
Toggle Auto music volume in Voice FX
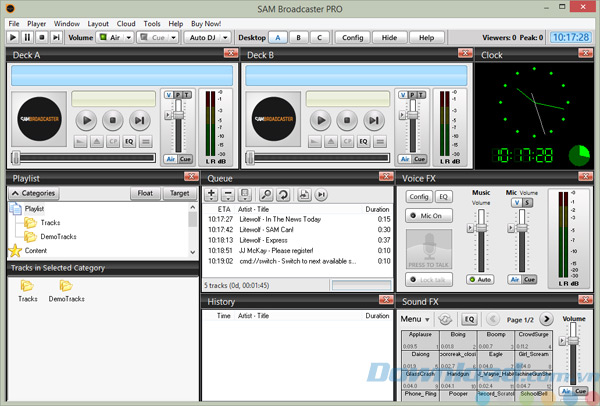[480, 280]
